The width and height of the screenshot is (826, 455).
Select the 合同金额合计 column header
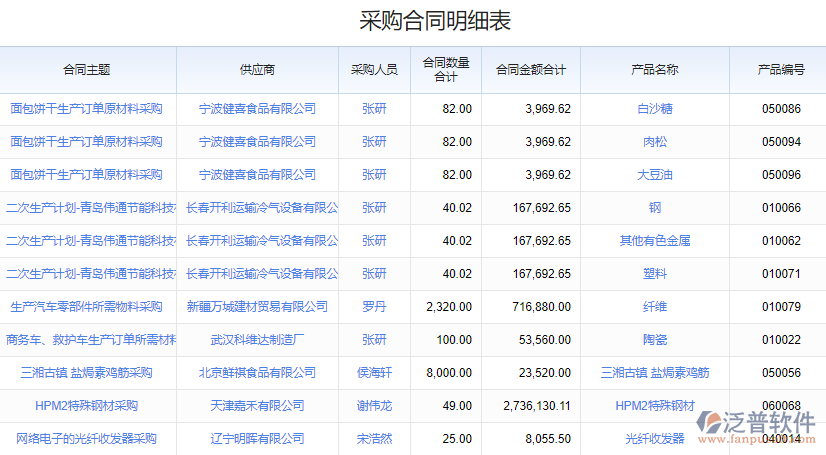click(530, 70)
